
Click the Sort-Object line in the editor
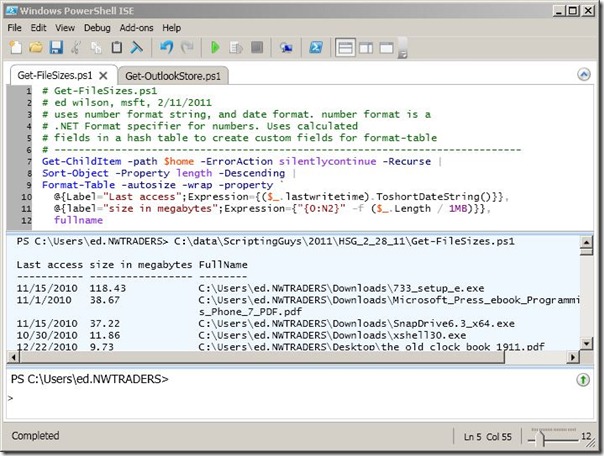(x=169, y=173)
